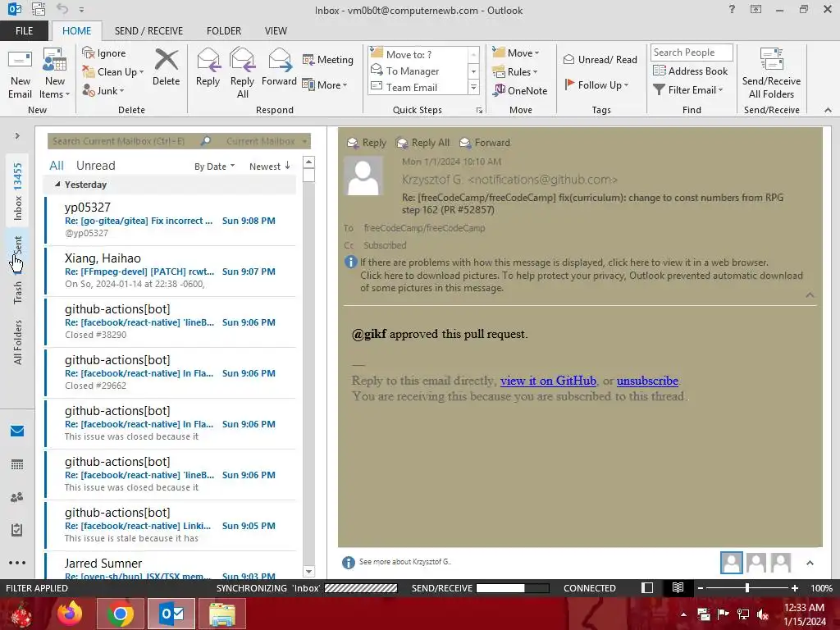
Task: Open the Trash folder shortcut
Action: pyautogui.click(x=18, y=292)
